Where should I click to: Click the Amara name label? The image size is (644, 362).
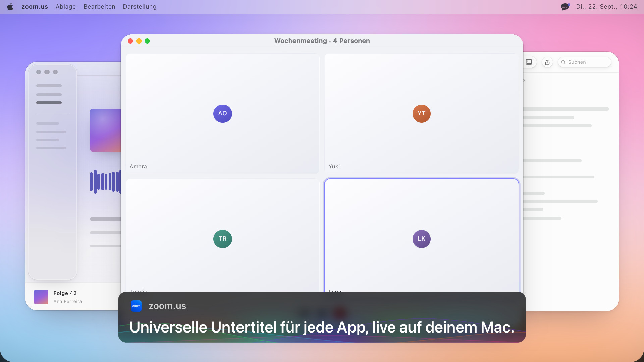[x=138, y=166]
